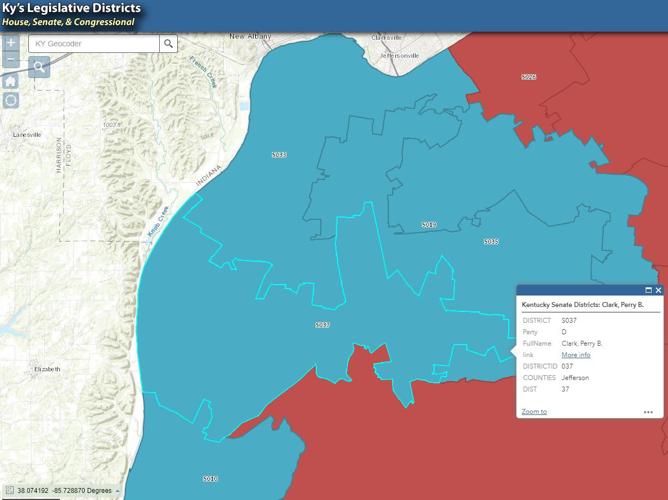Open the More info link

click(x=575, y=355)
